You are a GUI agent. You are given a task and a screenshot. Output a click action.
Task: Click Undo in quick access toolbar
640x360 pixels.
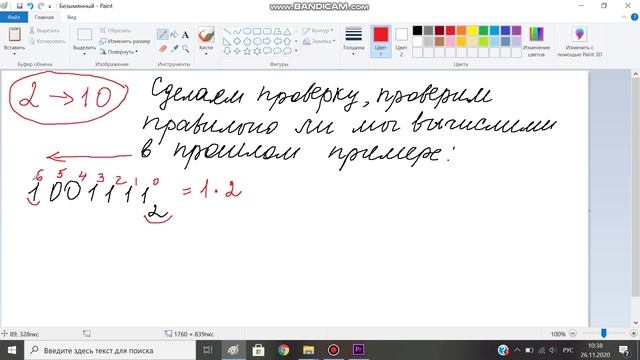tap(30, 6)
